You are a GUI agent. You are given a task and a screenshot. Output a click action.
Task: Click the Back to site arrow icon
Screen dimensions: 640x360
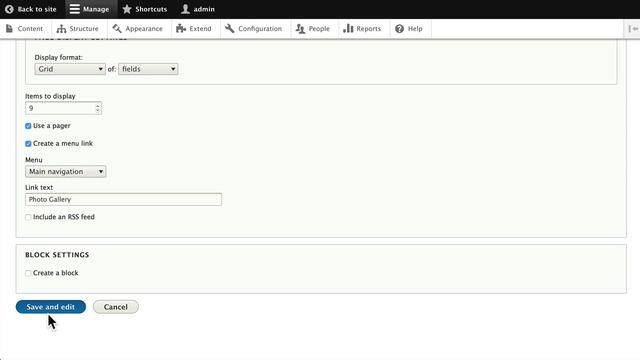(x=9, y=9)
